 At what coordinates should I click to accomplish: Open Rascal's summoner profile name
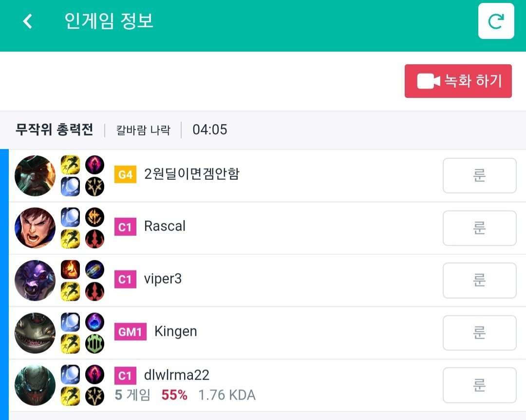(165, 226)
